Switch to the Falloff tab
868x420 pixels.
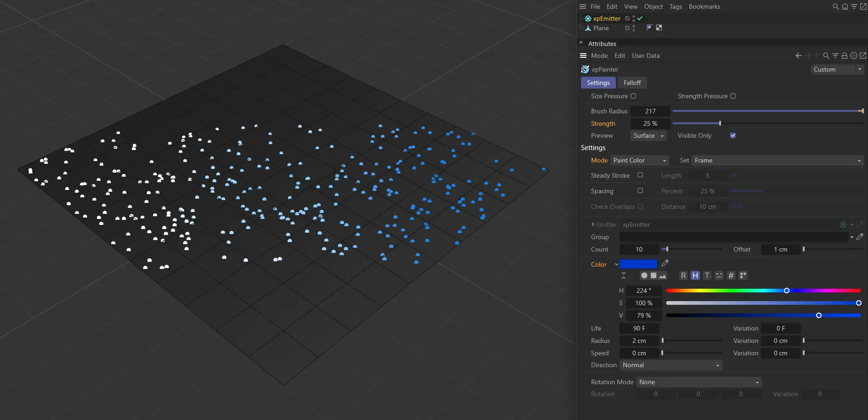632,83
